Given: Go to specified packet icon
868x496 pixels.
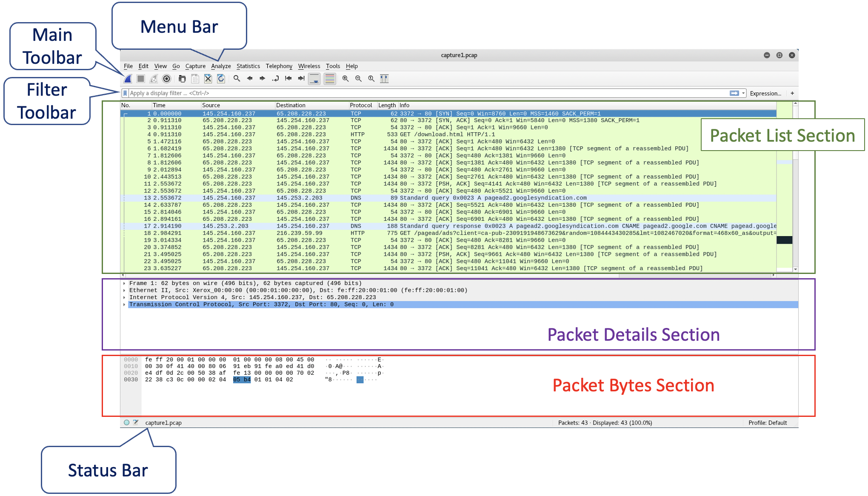Looking at the screenshot, I should point(276,79).
